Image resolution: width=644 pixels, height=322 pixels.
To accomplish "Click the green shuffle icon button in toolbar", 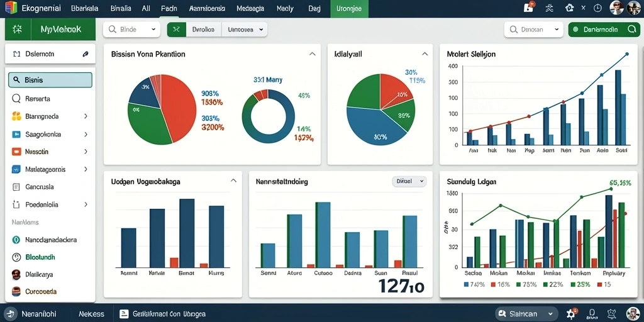I will click(177, 30).
